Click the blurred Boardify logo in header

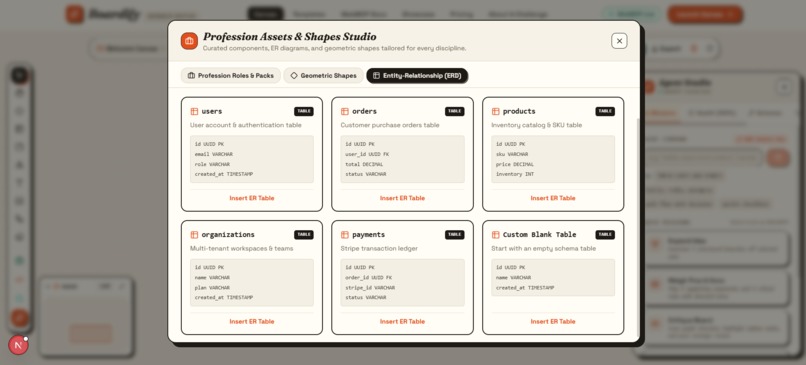[104, 14]
